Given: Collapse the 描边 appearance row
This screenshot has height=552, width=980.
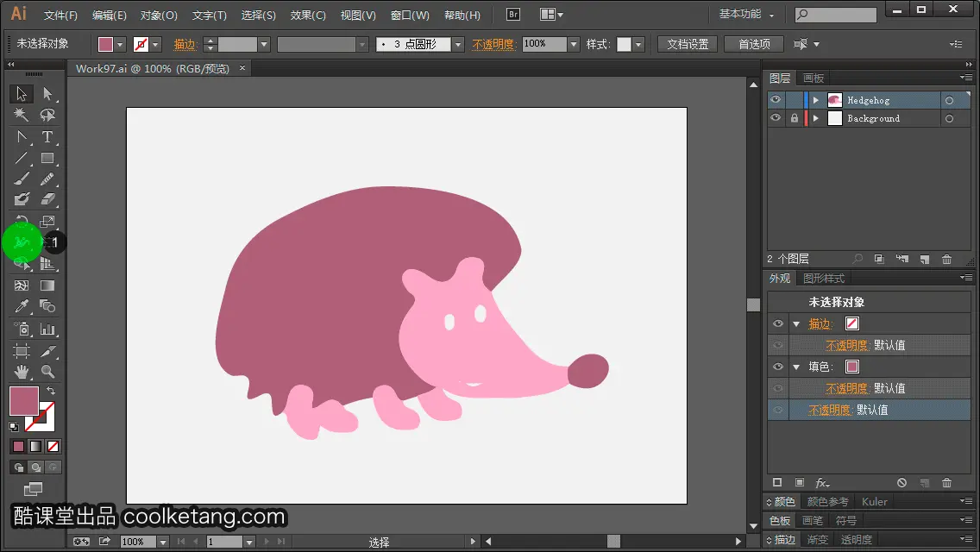Looking at the screenshot, I should 796,323.
